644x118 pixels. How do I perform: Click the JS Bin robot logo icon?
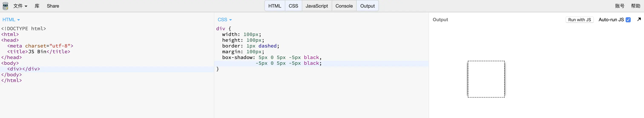(x=5, y=6)
